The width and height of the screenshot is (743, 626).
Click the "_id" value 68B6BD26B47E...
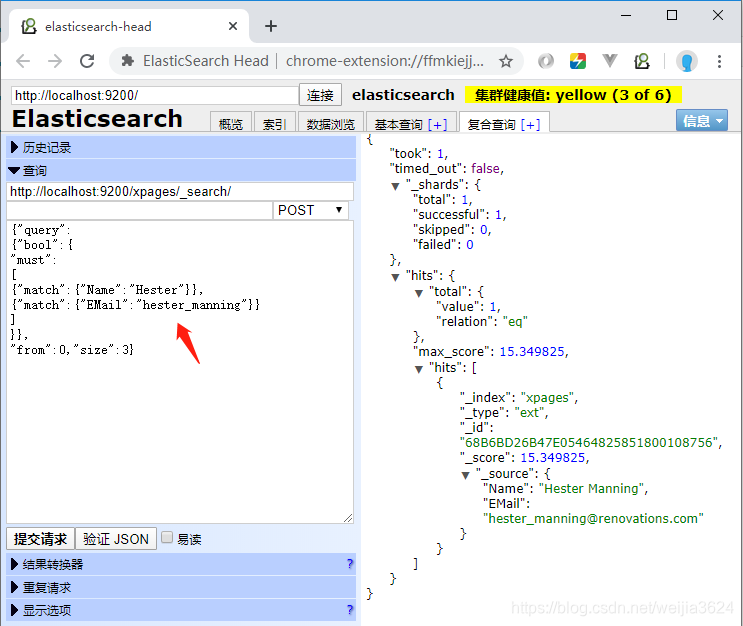pos(589,443)
